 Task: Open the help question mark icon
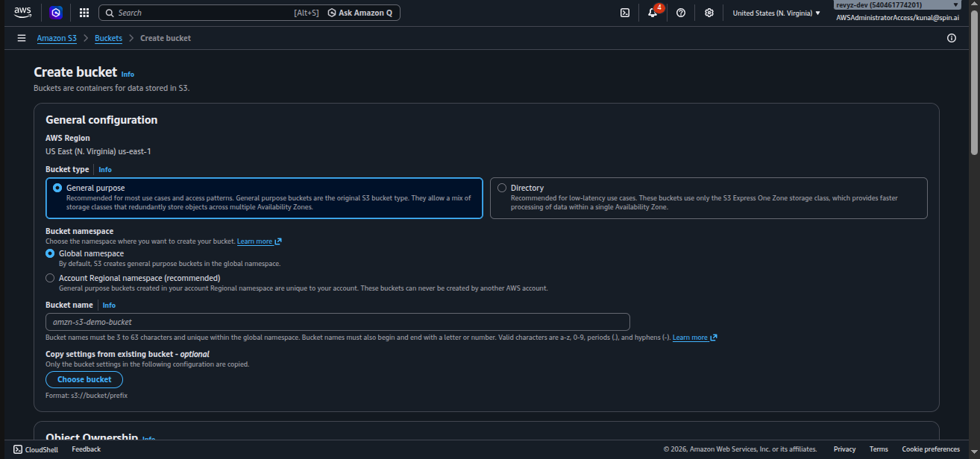click(681, 13)
